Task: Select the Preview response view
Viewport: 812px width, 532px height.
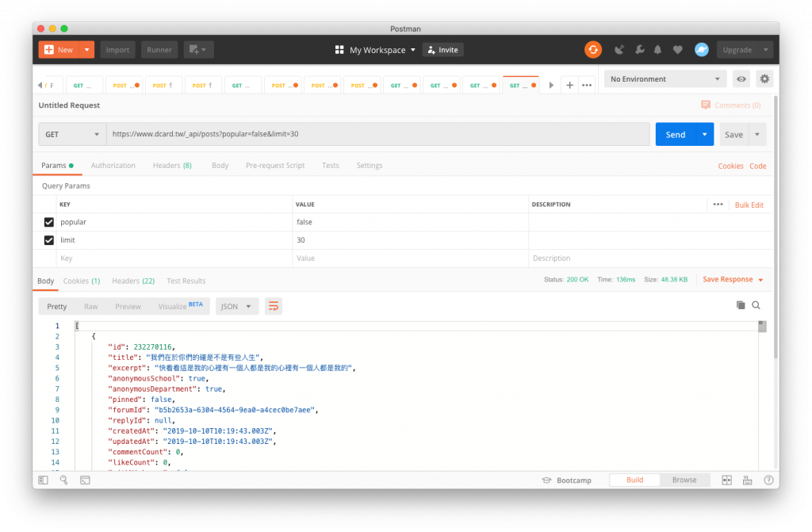Action: pyautogui.click(x=128, y=306)
